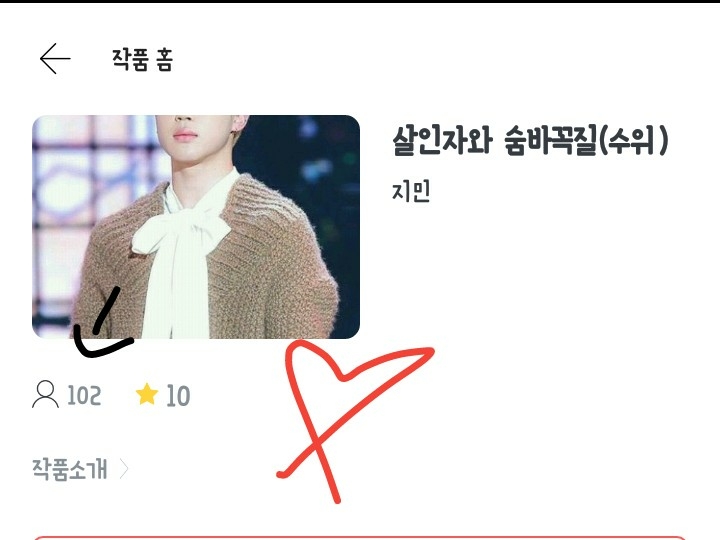Tap the subscriber count 102
The width and height of the screenshot is (720, 540).
[x=84, y=395]
